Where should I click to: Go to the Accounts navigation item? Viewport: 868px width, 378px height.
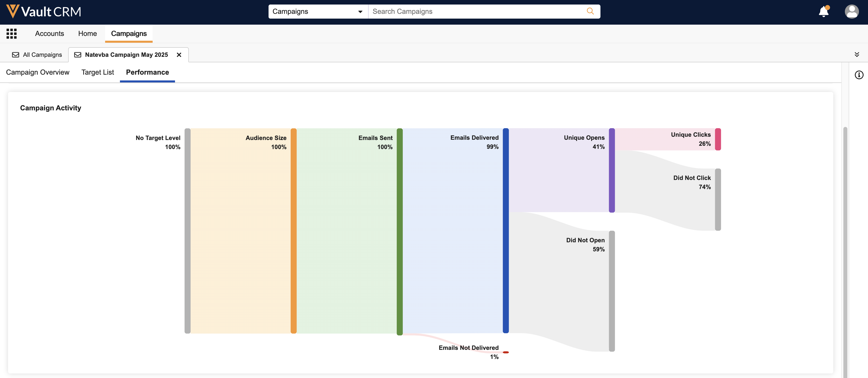(50, 34)
